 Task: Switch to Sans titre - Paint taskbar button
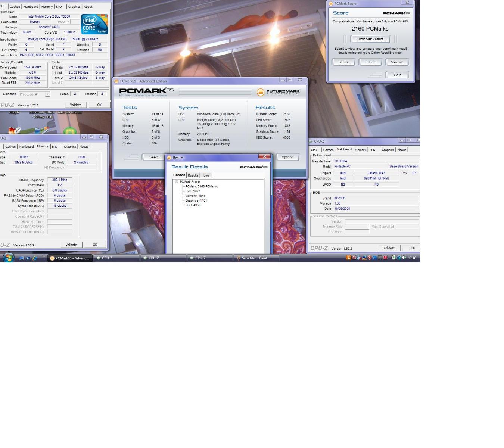[x=256, y=258]
